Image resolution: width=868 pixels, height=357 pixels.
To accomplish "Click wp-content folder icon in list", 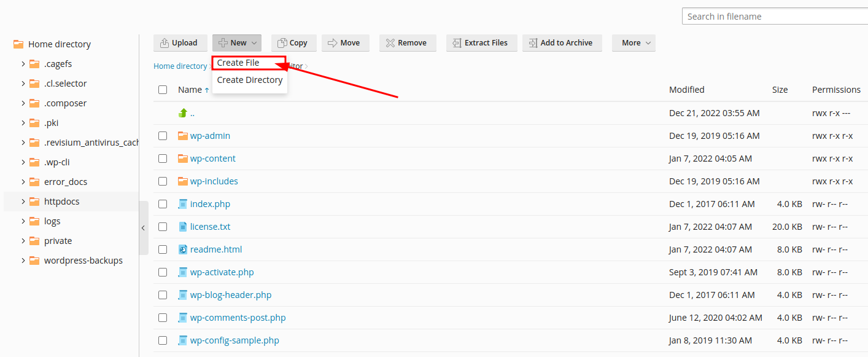I will [x=182, y=159].
